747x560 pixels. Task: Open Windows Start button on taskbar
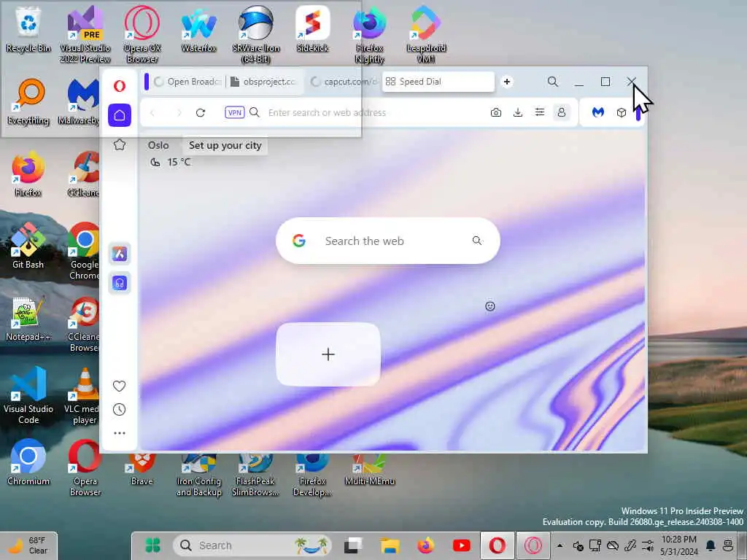click(153, 545)
